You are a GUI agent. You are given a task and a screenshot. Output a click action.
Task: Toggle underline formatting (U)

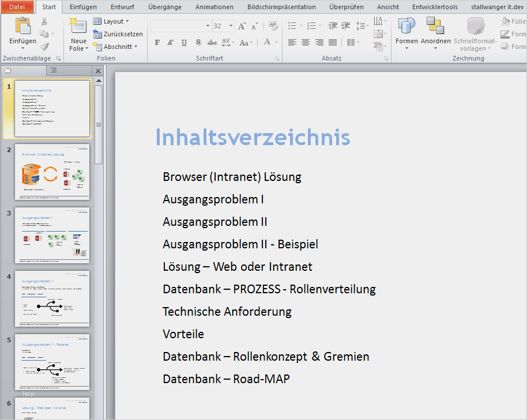coord(184,43)
